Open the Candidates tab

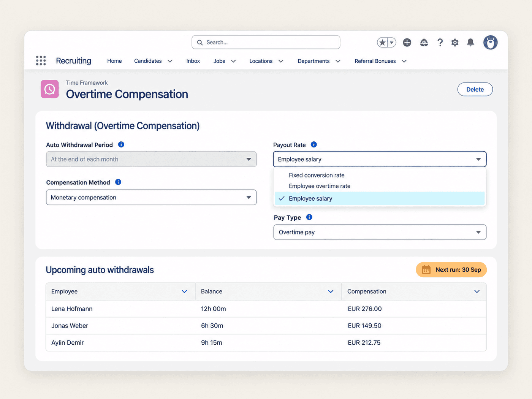(148, 61)
